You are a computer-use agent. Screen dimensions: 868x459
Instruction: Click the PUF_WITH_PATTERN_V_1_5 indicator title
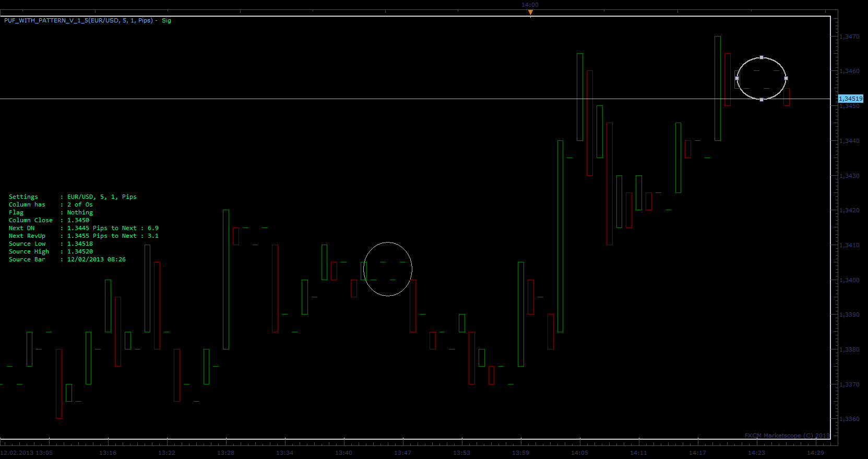click(78, 20)
